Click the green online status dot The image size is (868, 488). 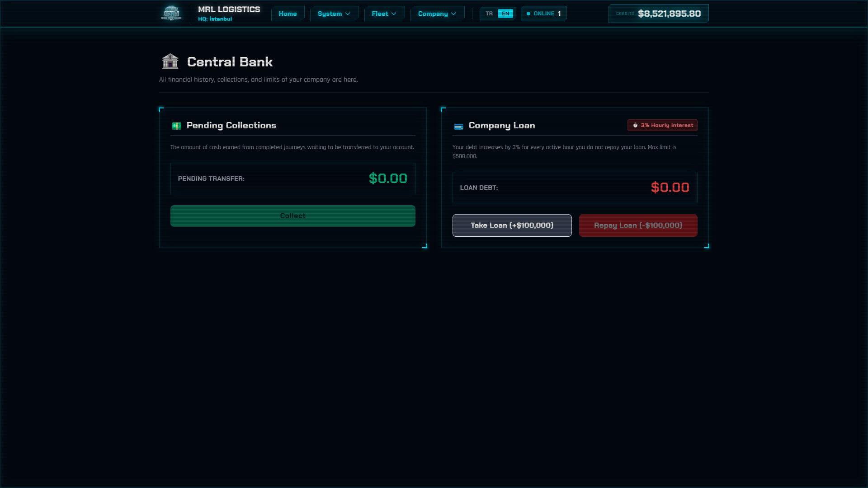(x=528, y=14)
